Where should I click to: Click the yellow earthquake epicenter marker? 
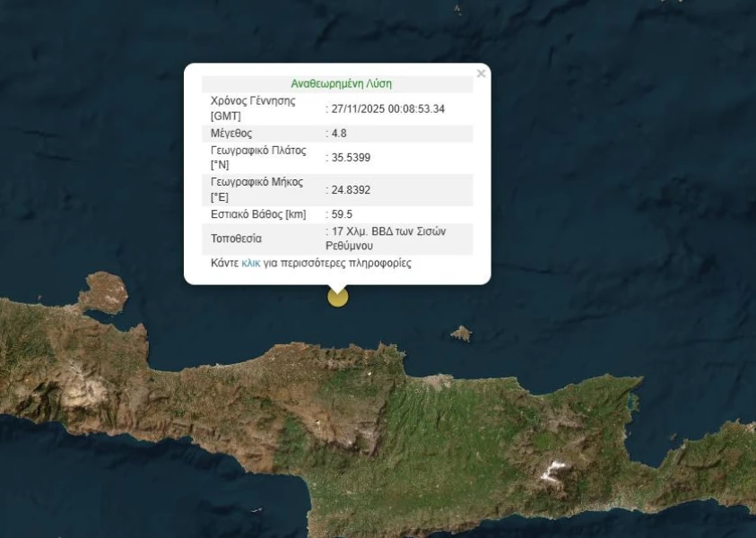[337, 297]
